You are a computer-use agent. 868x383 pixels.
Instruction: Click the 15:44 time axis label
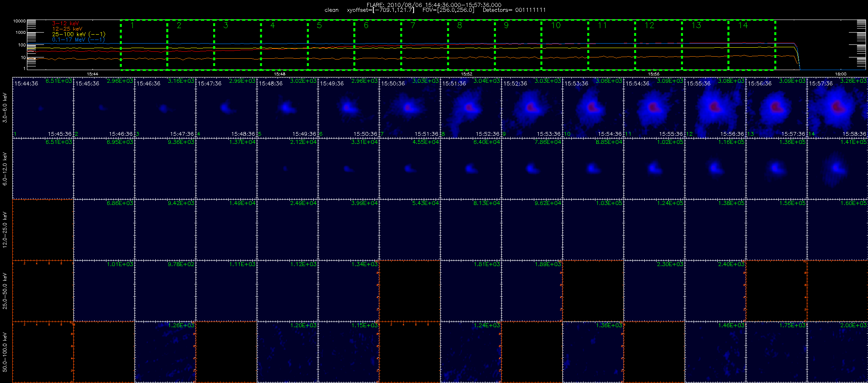(93, 74)
